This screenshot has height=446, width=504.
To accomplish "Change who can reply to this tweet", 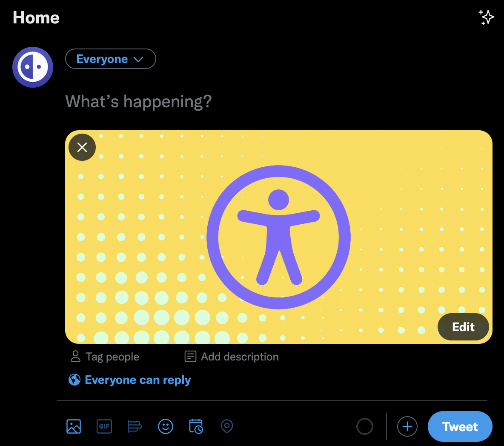I will coord(137,379).
